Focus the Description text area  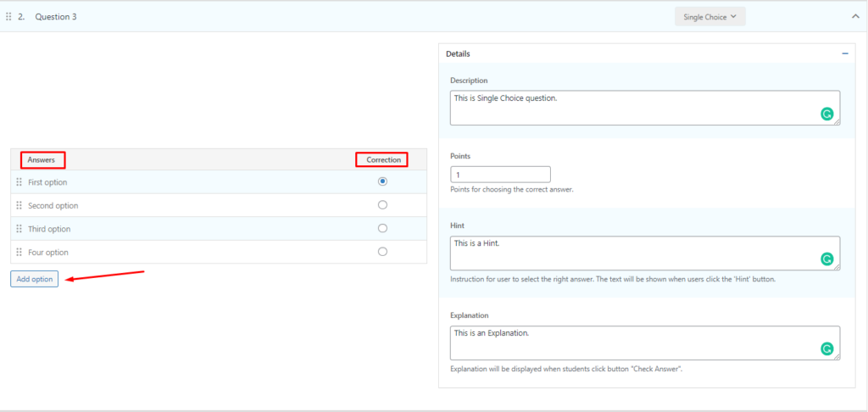click(x=627, y=108)
